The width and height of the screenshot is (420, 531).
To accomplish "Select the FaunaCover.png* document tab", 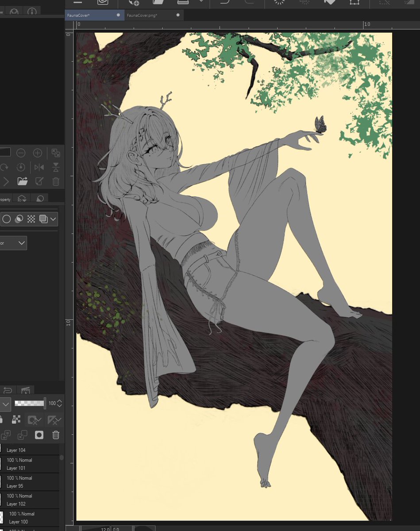I will click(154, 15).
